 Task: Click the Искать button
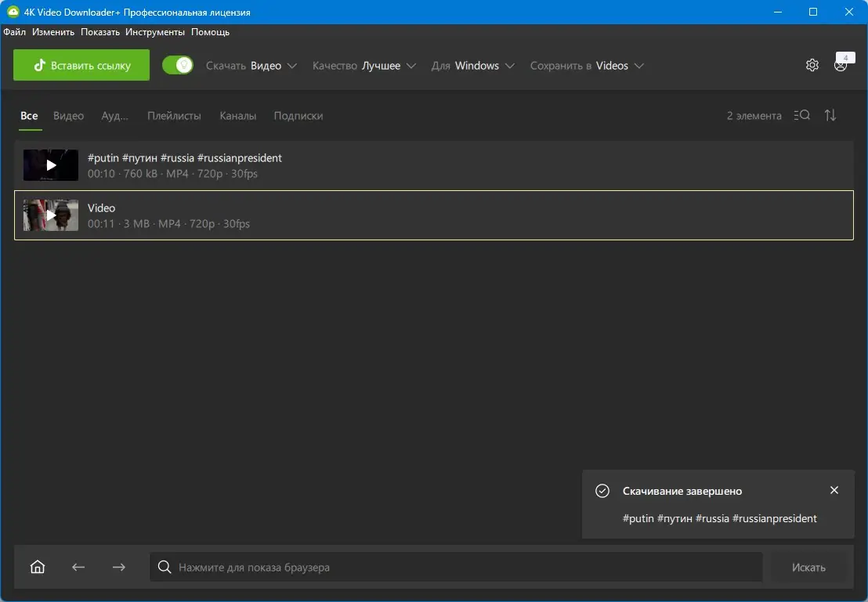click(x=808, y=567)
